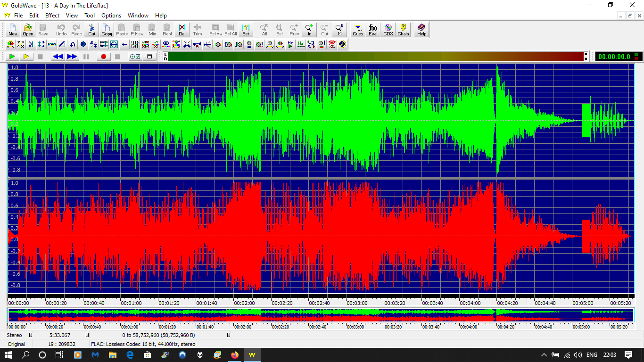Open the length format selector beside Stereo
Viewport: 644px width, 362px height.
[x=31, y=335]
